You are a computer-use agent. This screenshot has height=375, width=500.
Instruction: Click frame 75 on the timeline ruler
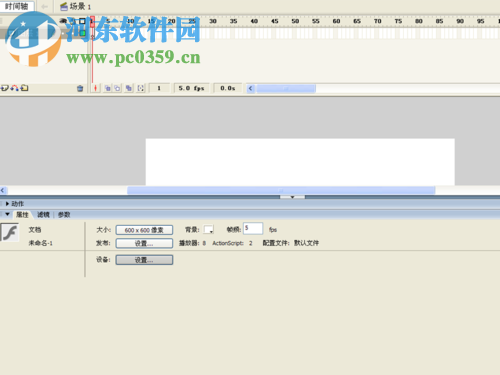[398, 21]
